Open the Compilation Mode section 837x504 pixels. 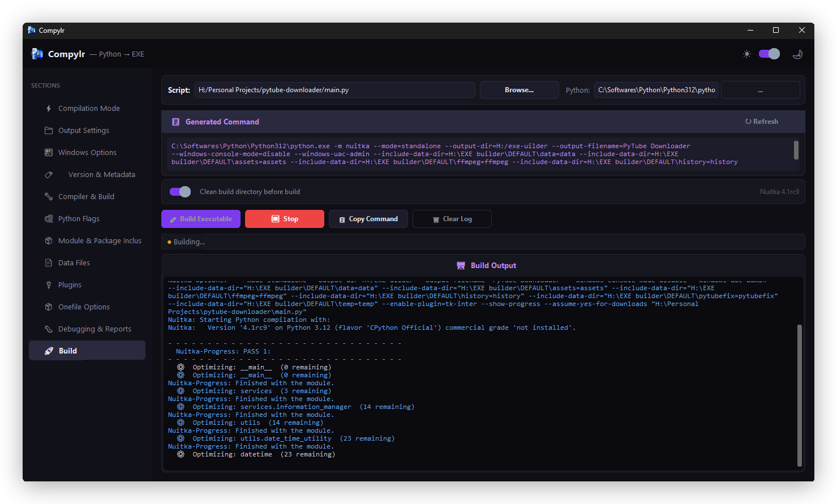(x=87, y=108)
